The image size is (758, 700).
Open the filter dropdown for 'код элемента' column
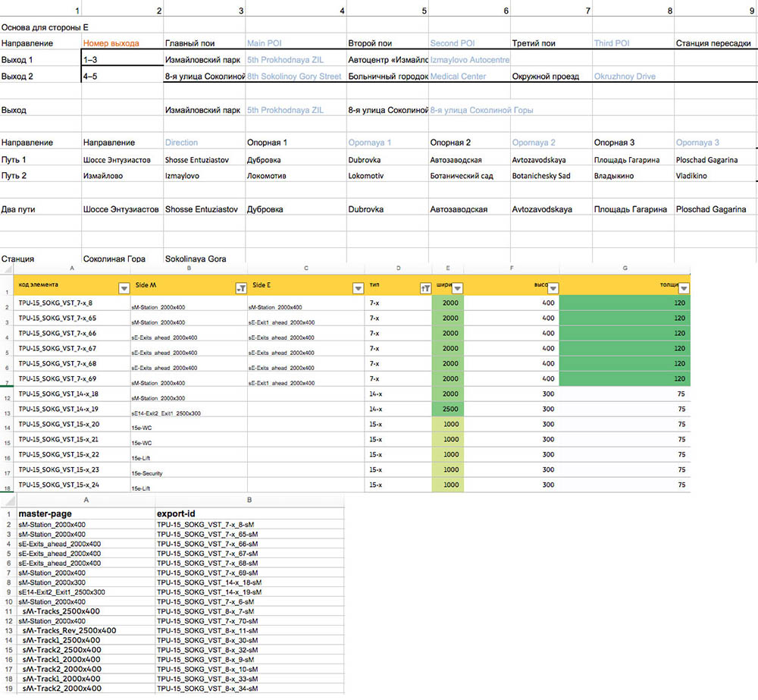(x=124, y=288)
